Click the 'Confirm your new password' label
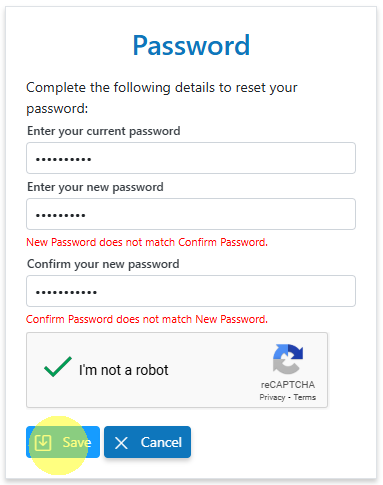The height and width of the screenshot is (485, 383). pos(103,264)
